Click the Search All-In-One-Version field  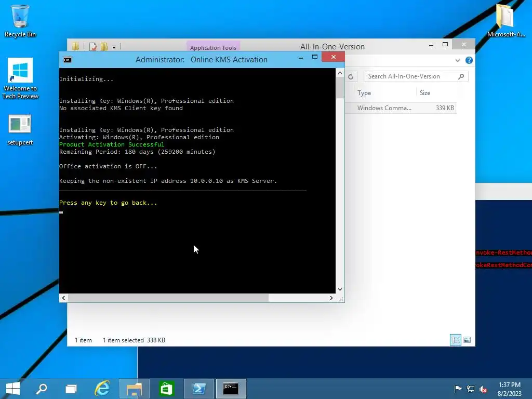pyautogui.click(x=416, y=76)
